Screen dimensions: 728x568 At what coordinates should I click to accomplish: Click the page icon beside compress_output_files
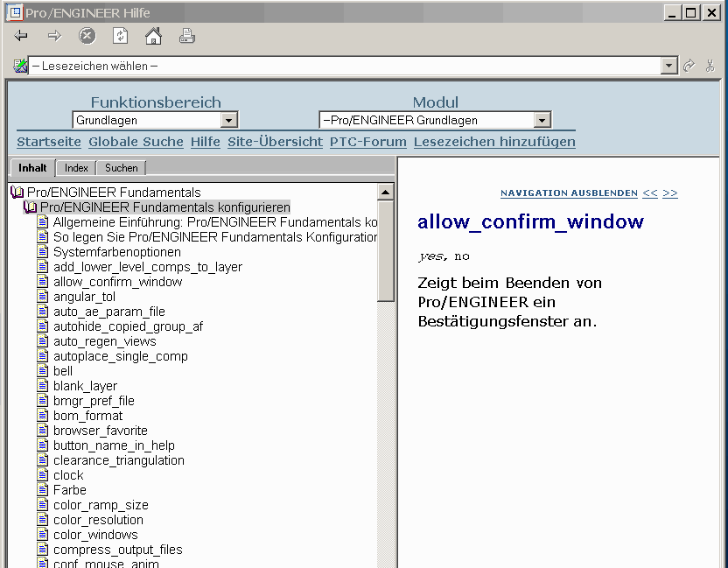43,549
